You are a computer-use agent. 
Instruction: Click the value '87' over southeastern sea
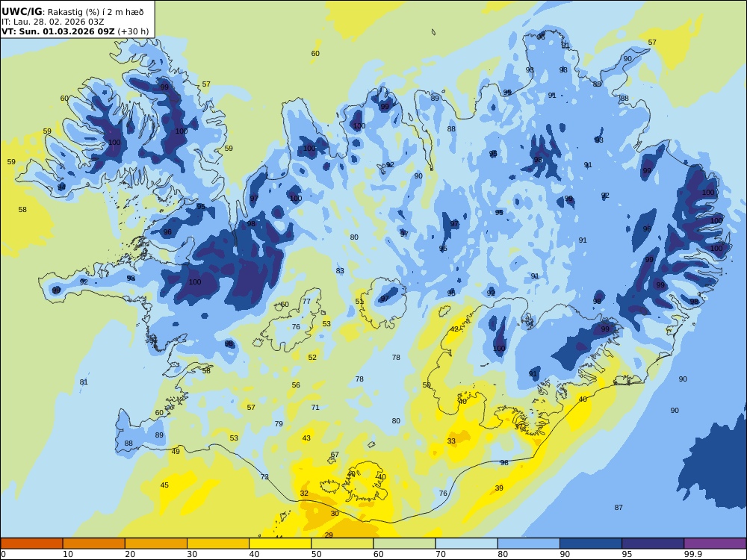pos(619,508)
